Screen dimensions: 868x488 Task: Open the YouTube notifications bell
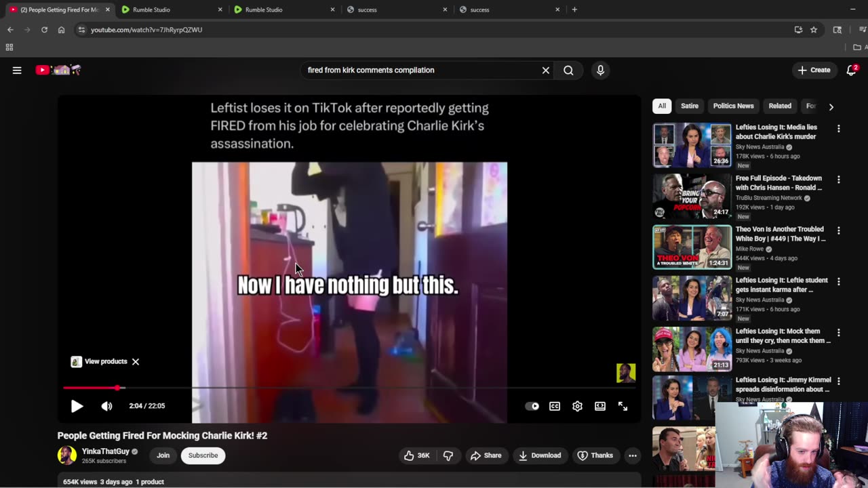click(x=852, y=70)
